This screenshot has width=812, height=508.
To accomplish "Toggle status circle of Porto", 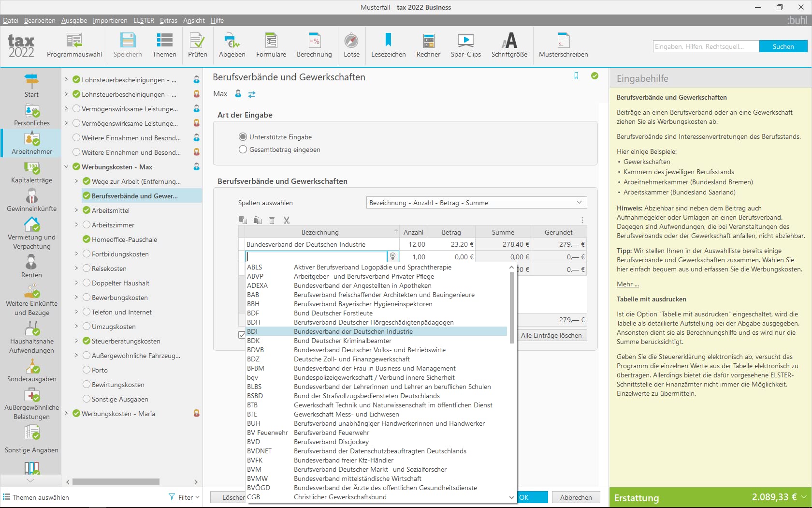I will tap(87, 370).
